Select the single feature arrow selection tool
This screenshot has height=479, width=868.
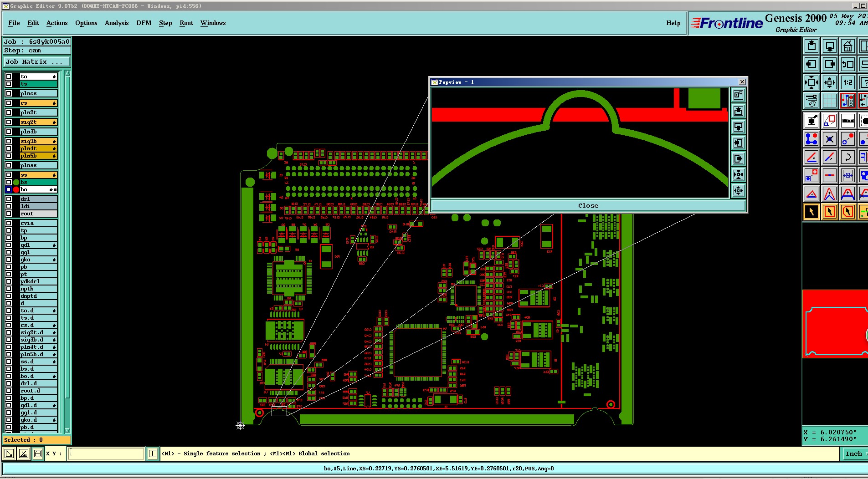[812, 212]
